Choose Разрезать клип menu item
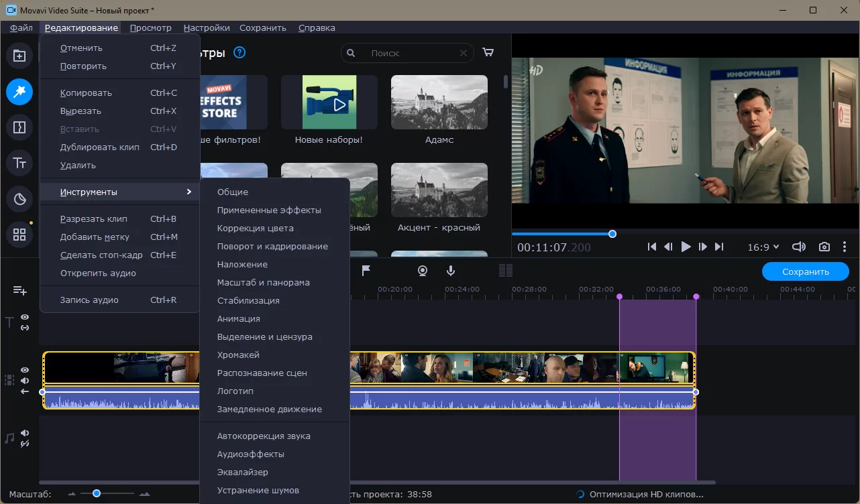860x504 pixels. pyautogui.click(x=120, y=218)
